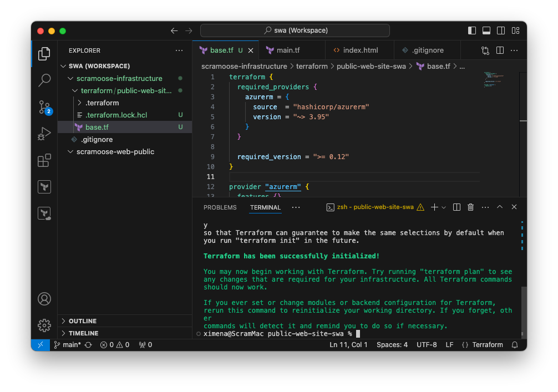The height and width of the screenshot is (392, 558).
Task: Open the terminal launch profile dropdown
Action: pos(444,207)
